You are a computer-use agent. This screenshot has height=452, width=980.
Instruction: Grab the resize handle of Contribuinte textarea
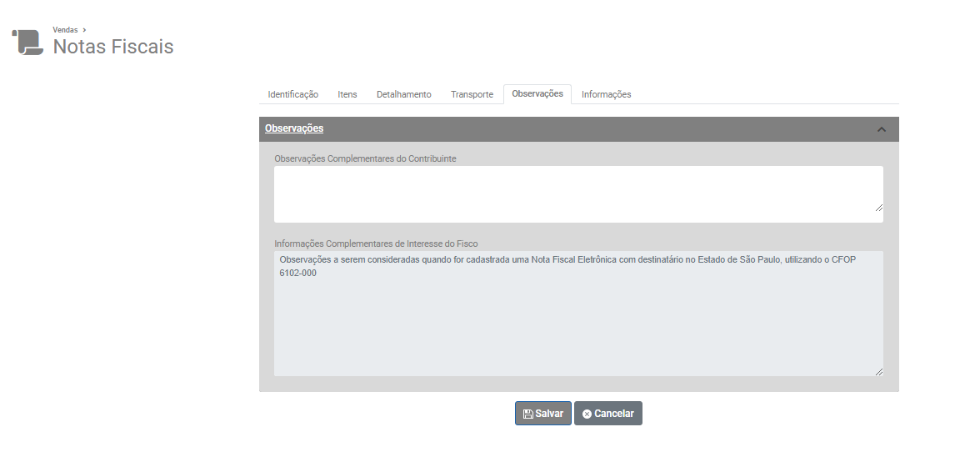878,208
